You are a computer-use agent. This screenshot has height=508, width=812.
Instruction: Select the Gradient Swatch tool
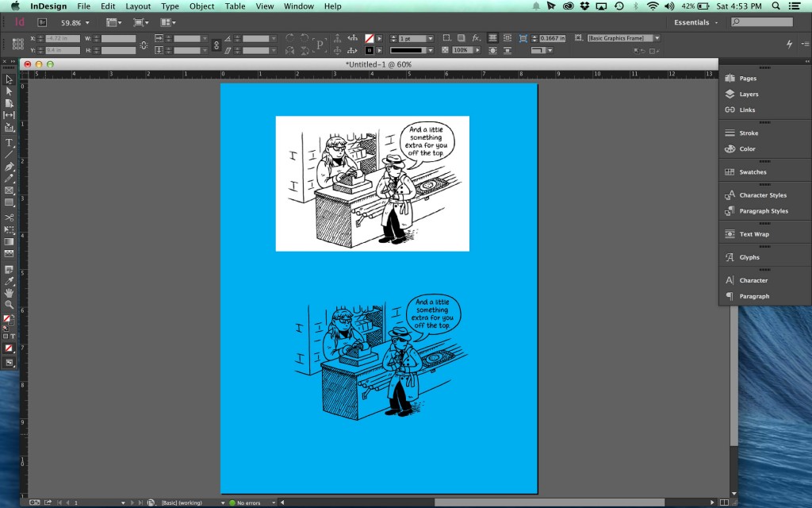point(9,241)
